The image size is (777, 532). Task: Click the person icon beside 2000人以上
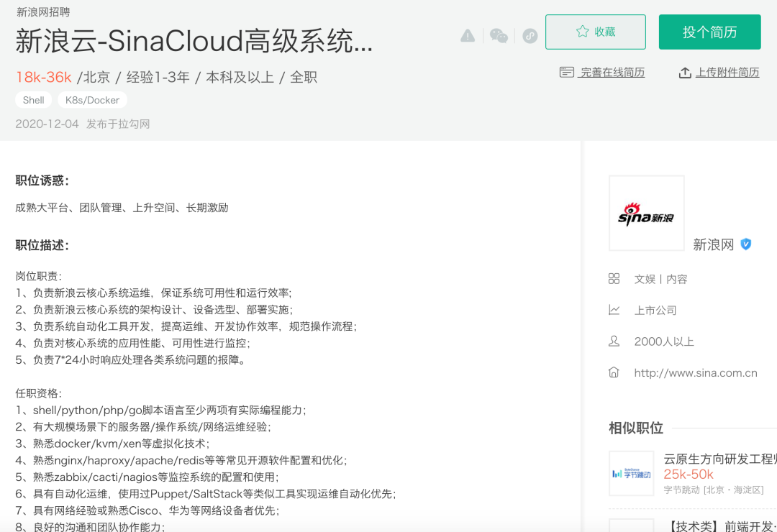614,341
